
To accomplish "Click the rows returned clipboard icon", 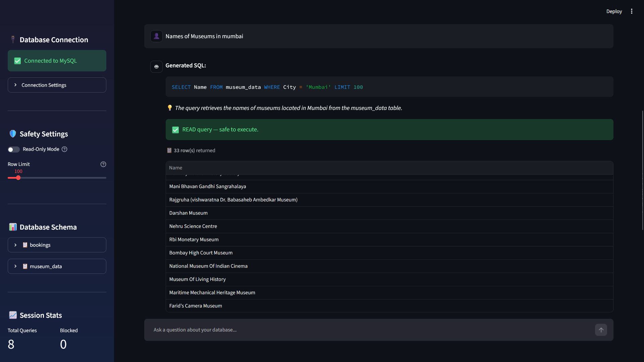I will 169,150.
